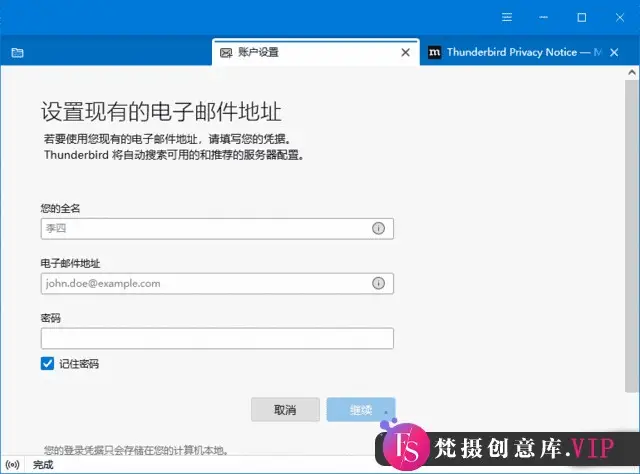640x474 pixels.
Task: Click the 设置现有的电子邮件地址 heading
Action: click(161, 111)
